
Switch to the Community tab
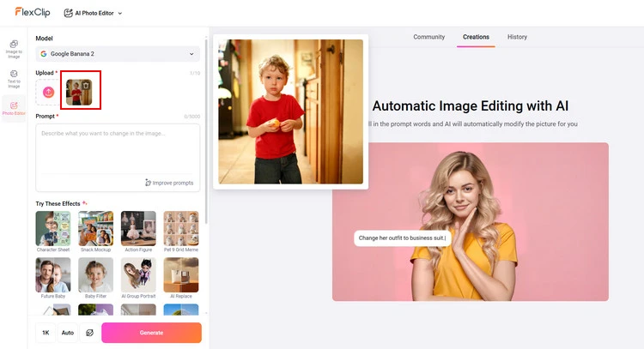click(x=428, y=37)
